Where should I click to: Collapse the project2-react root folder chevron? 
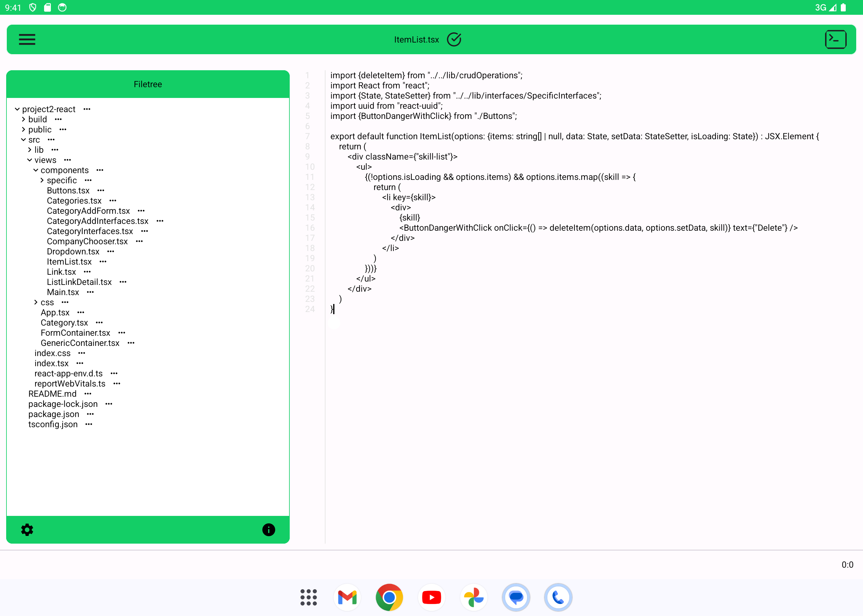[x=17, y=109]
